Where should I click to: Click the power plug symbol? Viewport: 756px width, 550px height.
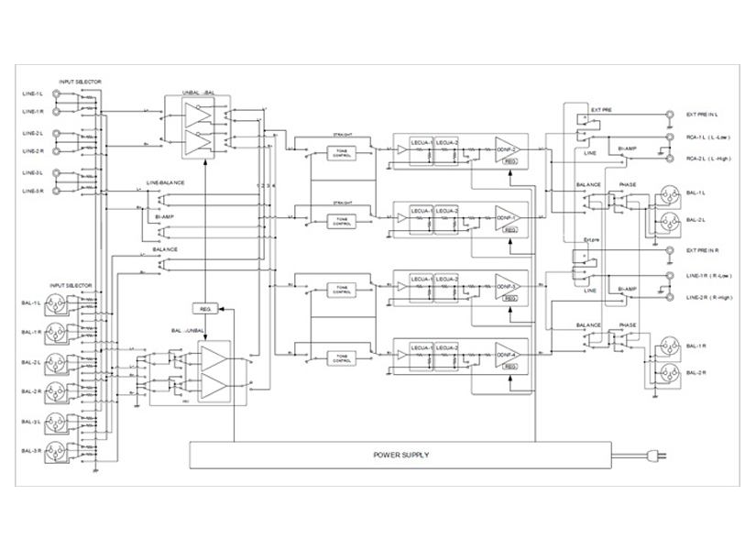click(x=658, y=455)
